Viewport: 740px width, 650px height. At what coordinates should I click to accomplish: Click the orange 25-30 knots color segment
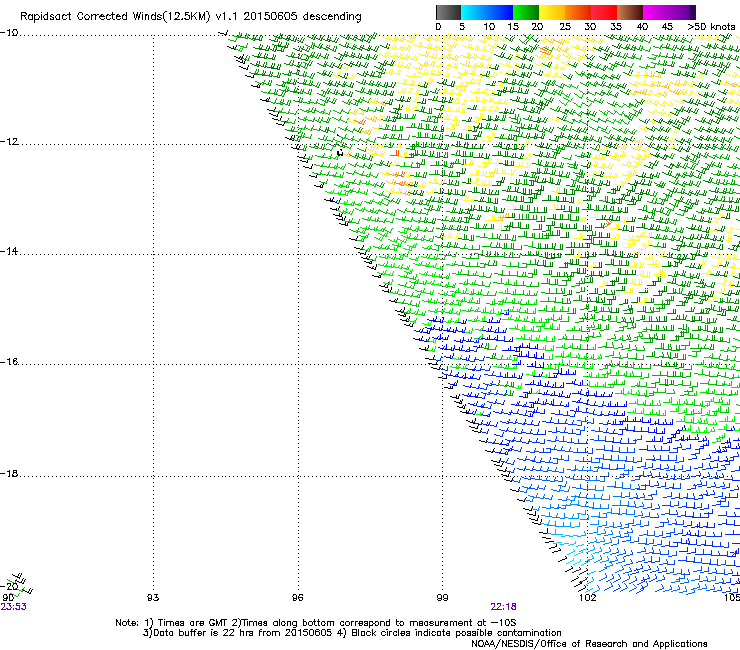[x=578, y=12]
